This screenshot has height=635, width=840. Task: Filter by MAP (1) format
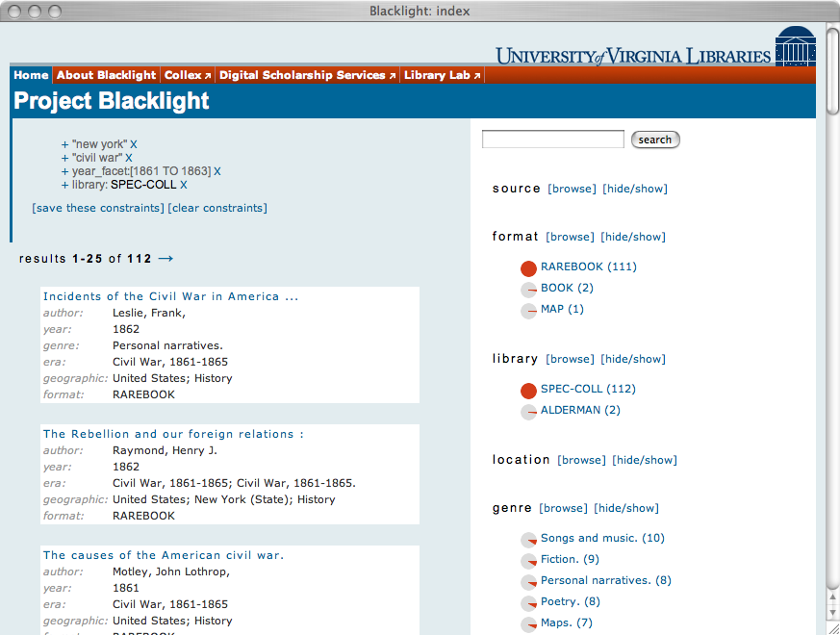click(563, 309)
